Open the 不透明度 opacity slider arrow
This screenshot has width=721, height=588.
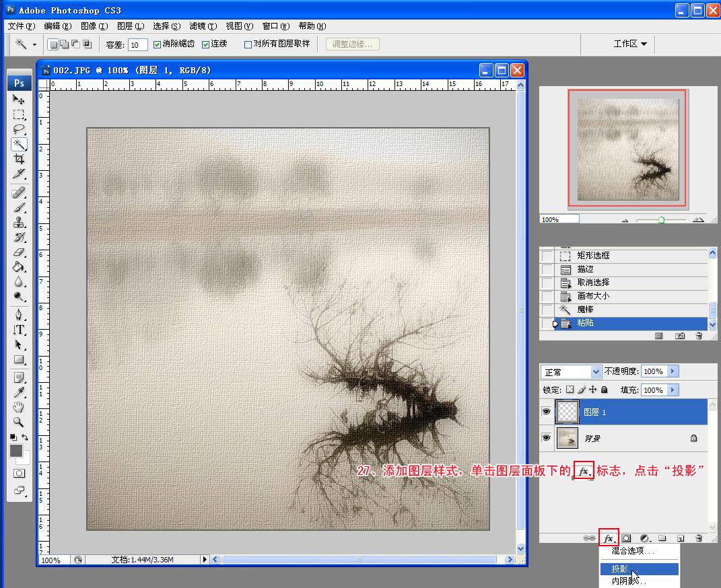[673, 371]
